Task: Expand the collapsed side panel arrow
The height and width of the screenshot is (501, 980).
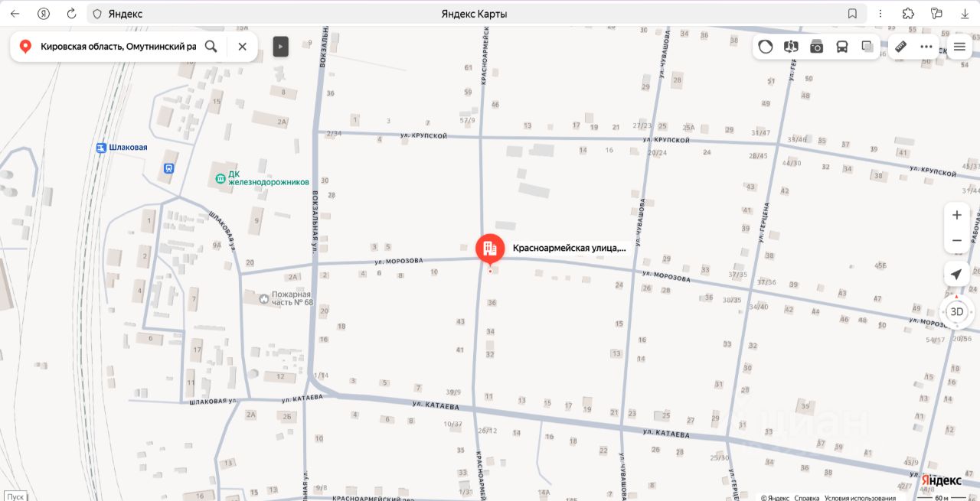Action: tap(281, 47)
